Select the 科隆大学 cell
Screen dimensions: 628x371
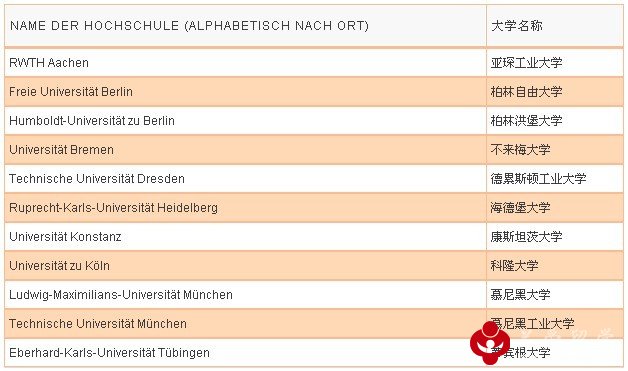(555, 266)
